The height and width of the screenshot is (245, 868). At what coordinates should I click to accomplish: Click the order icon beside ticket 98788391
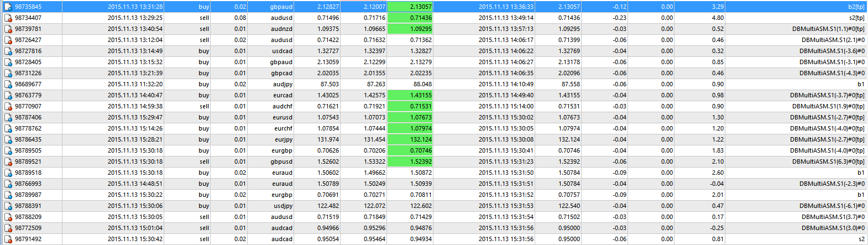8,206
